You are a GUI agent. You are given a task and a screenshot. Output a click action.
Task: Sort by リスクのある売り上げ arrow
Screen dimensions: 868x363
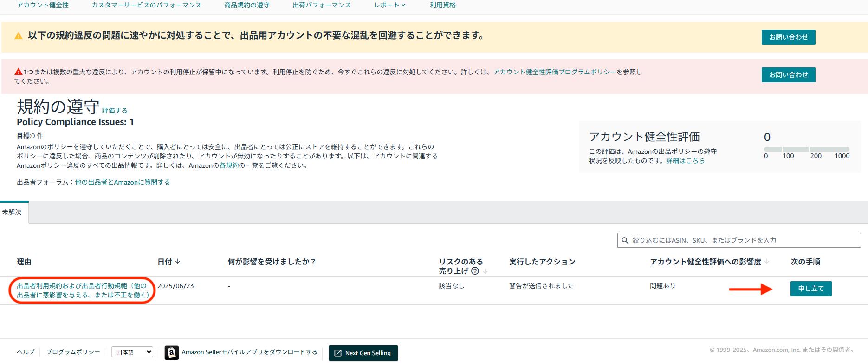[x=486, y=271]
